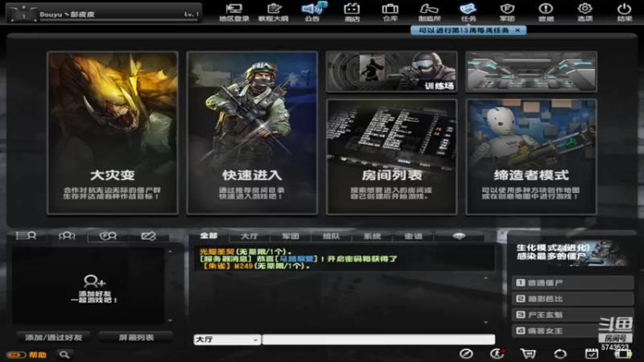Switch to the group members tab icon
The image size is (644, 362).
[x=67, y=236]
